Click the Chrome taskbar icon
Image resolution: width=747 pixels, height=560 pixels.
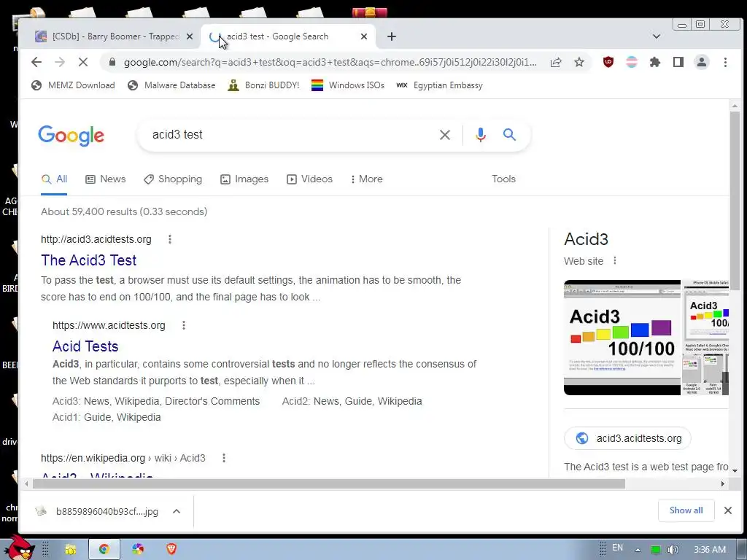(x=104, y=549)
